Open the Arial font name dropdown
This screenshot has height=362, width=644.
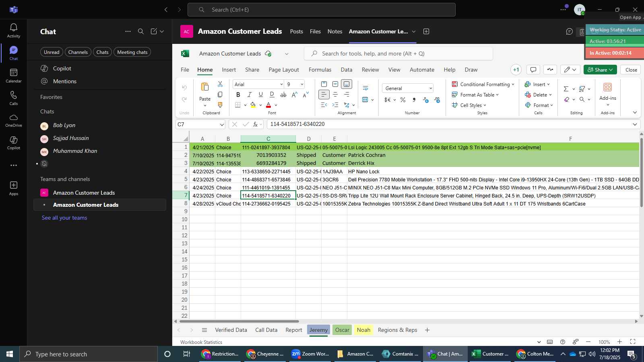click(x=281, y=84)
